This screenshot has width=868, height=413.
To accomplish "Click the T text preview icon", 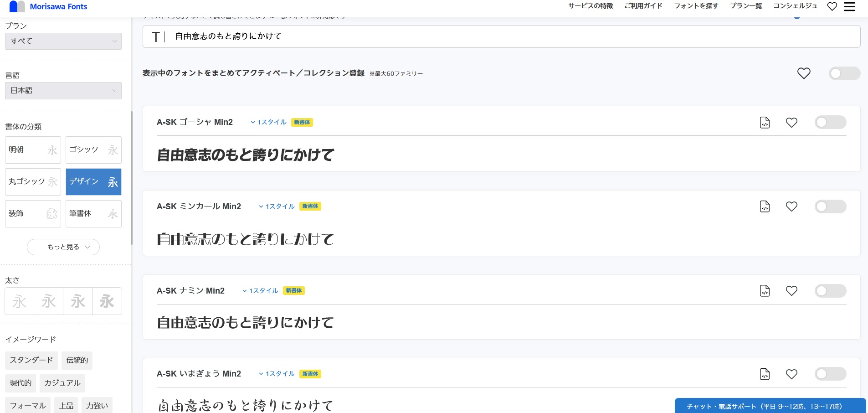I will pos(156,36).
